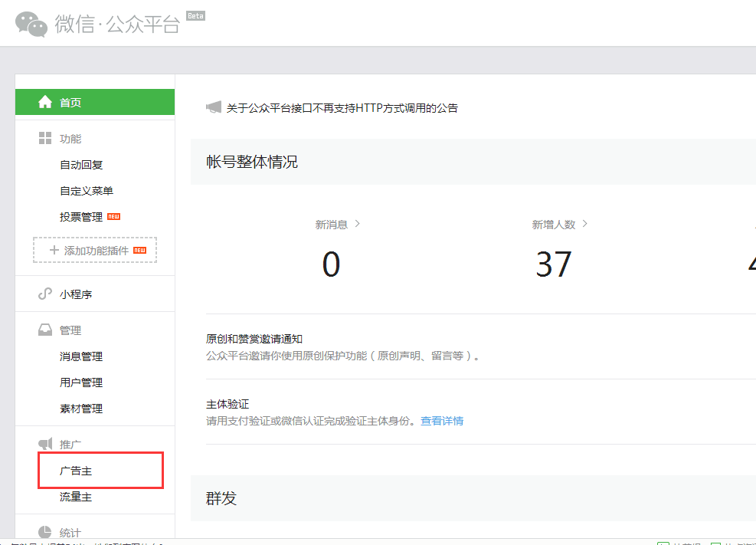Go to 投票管理 page
The width and height of the screenshot is (756, 545).
coord(81,217)
